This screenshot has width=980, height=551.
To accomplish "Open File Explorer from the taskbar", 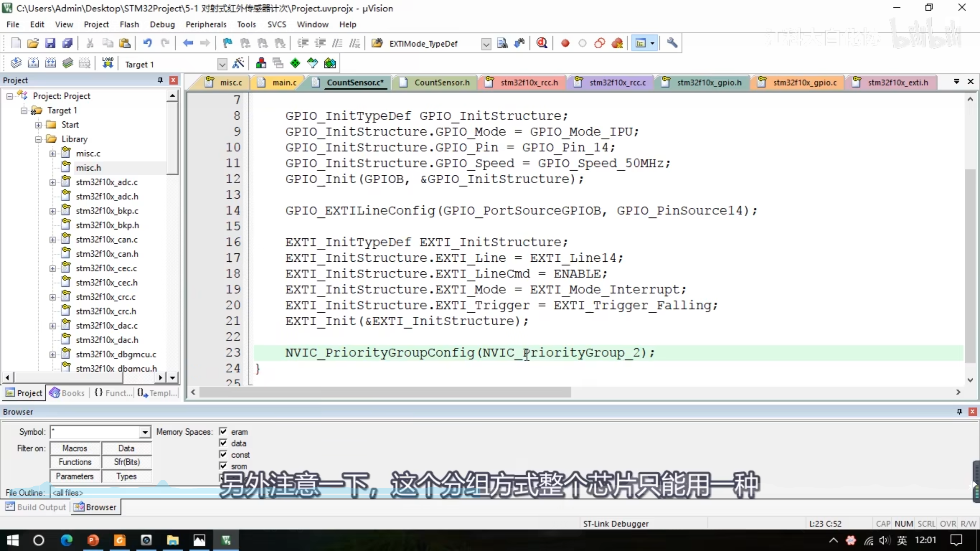I will pyautogui.click(x=173, y=540).
